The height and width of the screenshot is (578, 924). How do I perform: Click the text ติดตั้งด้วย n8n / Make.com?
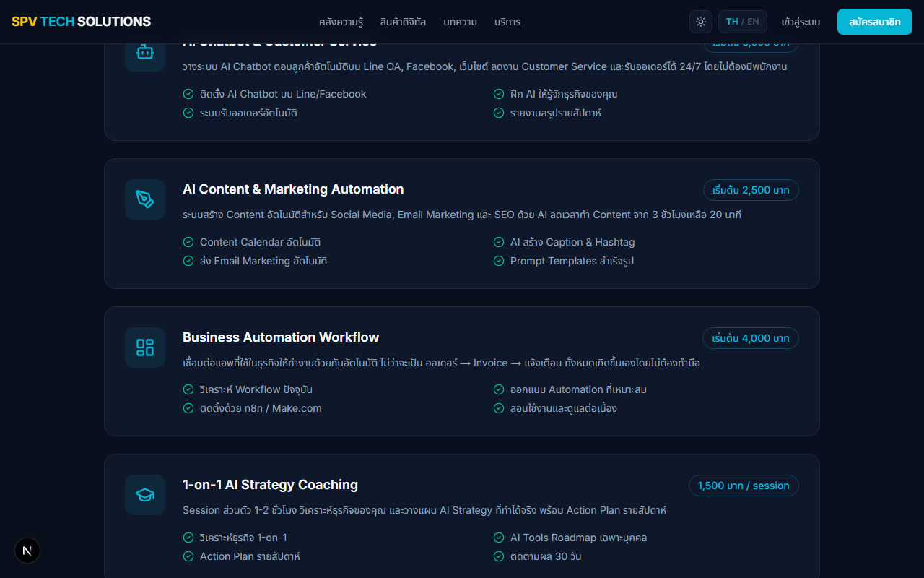[x=261, y=408]
